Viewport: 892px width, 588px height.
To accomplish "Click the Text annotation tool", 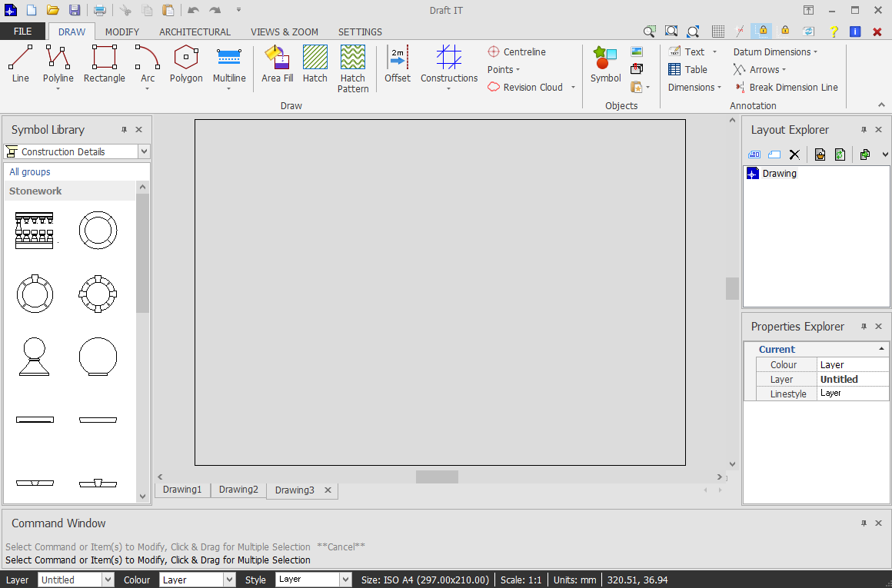I will click(x=687, y=51).
